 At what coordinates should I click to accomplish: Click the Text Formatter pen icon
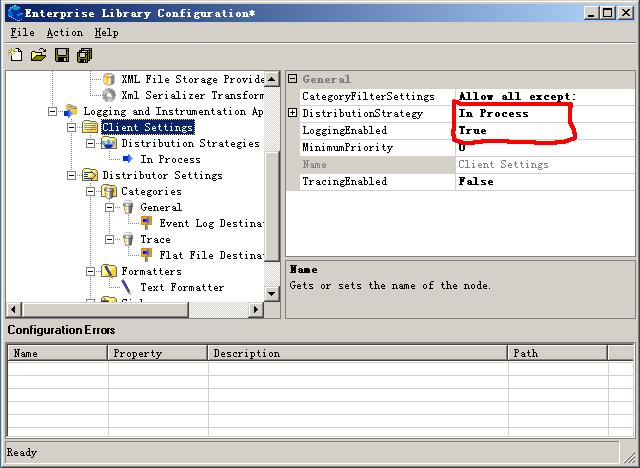pyautogui.click(x=128, y=287)
